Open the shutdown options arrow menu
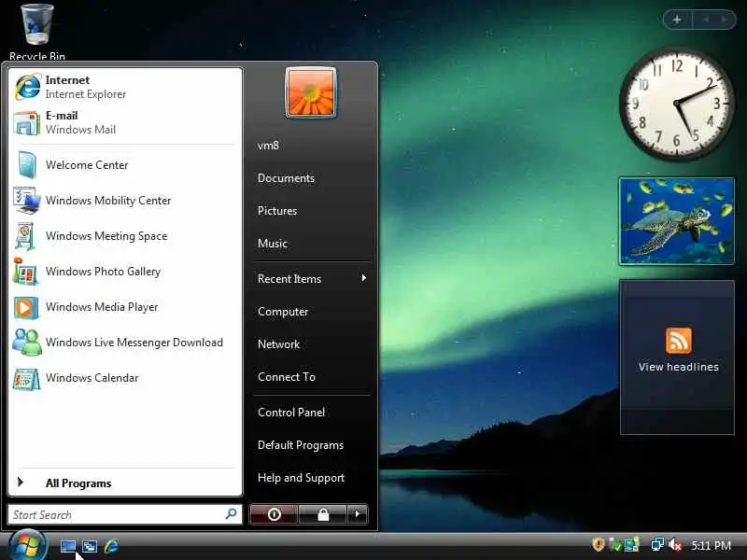The width and height of the screenshot is (747, 560). click(x=358, y=514)
